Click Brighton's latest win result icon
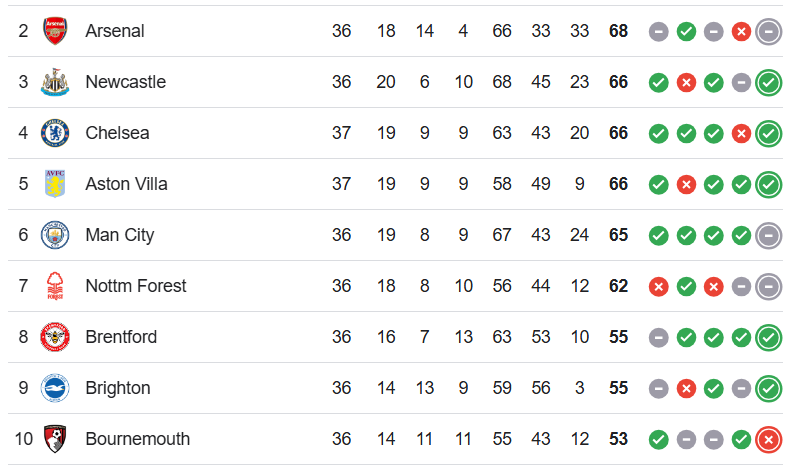Viewport: 796px width, 469px height. (769, 389)
